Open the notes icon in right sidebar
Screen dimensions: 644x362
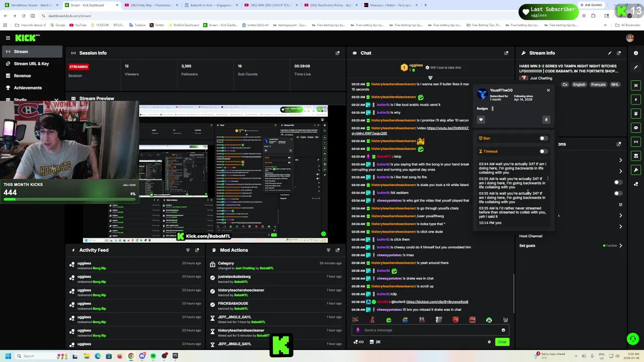636,114
